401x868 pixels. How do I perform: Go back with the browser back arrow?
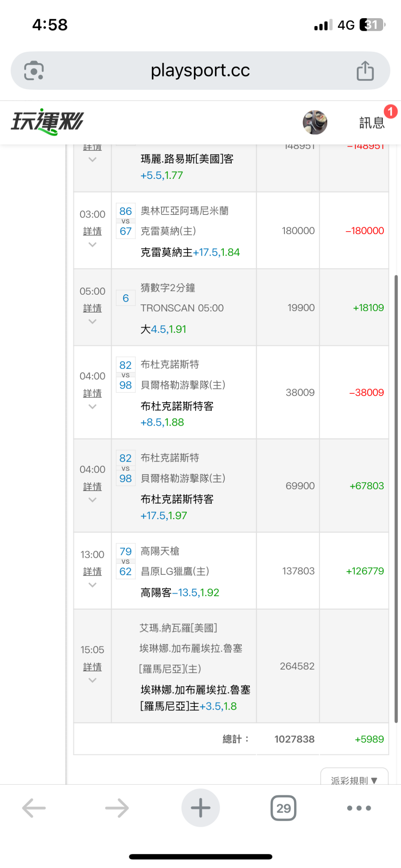[34, 808]
